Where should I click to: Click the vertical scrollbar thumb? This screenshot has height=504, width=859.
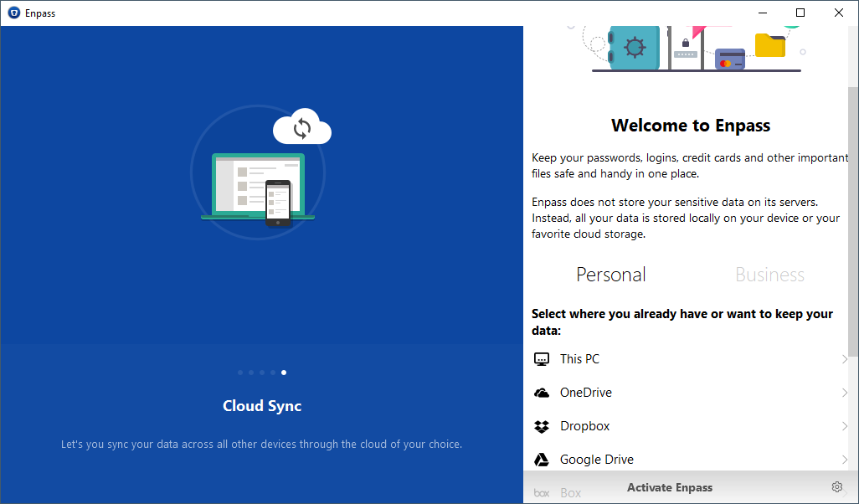[x=853, y=221]
